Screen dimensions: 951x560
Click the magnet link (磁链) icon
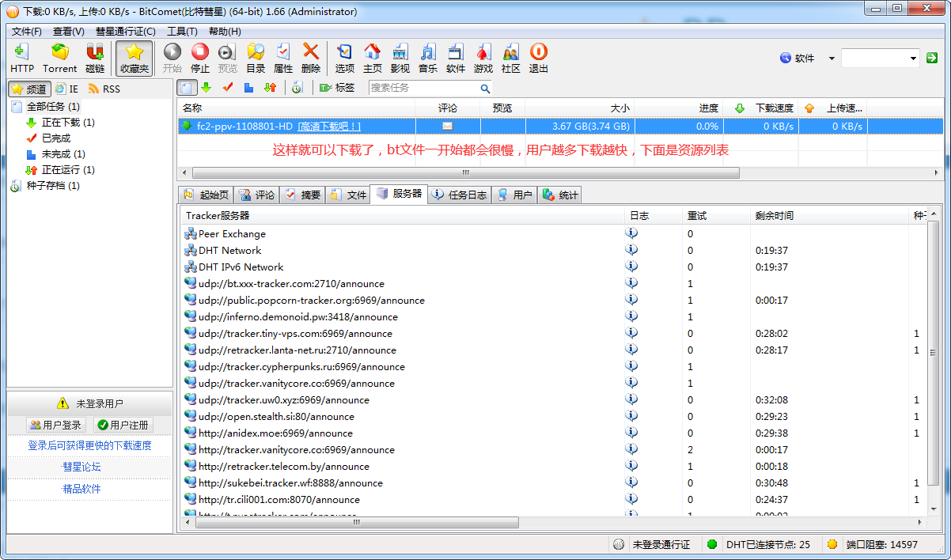(x=95, y=58)
